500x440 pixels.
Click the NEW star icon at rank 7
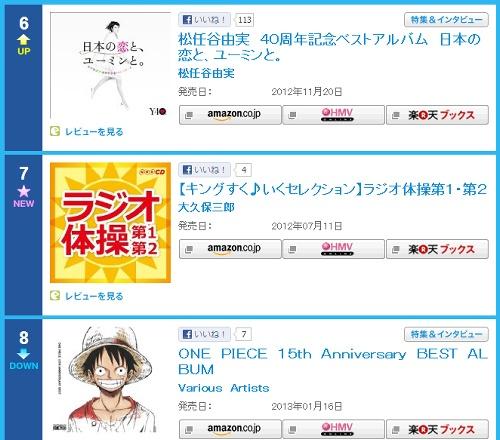click(24, 191)
